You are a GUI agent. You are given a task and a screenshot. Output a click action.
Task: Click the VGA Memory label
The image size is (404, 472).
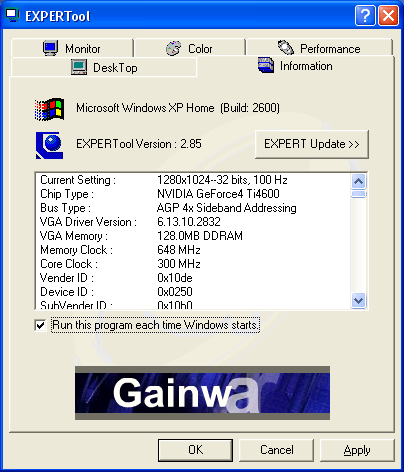[74, 236]
